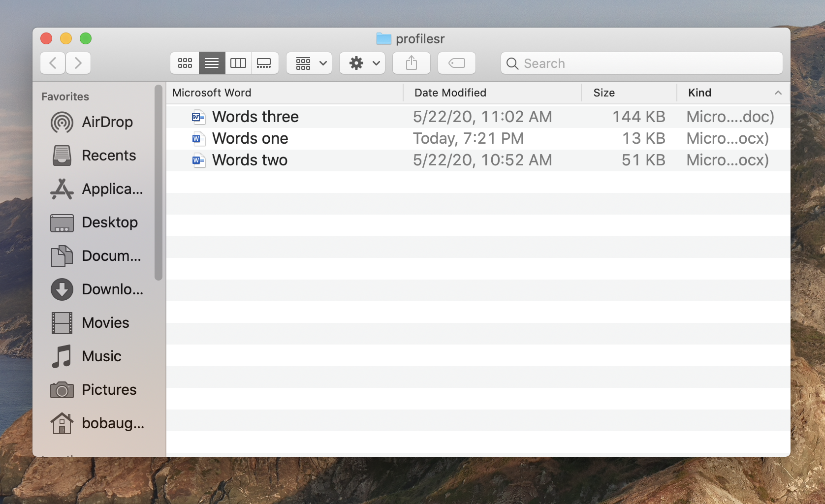Sort by the Date Modified column

click(x=450, y=93)
